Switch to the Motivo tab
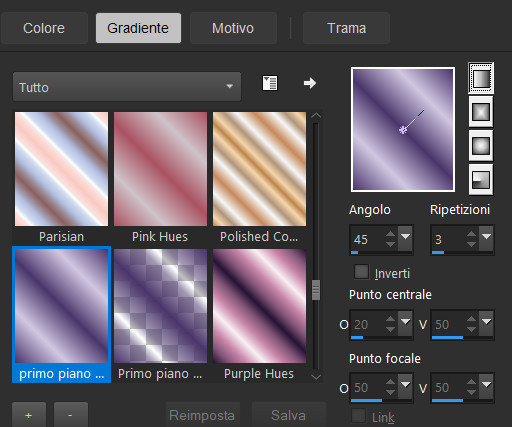The width and height of the screenshot is (512, 427). tap(233, 28)
